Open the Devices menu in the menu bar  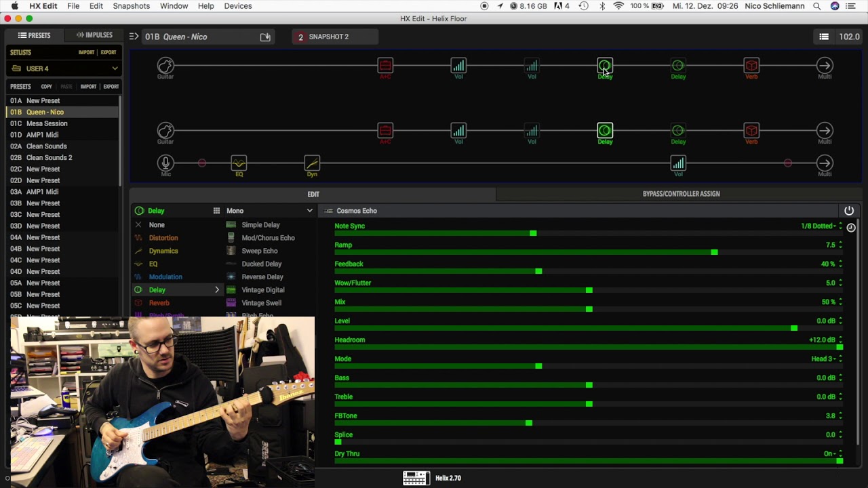click(x=237, y=6)
